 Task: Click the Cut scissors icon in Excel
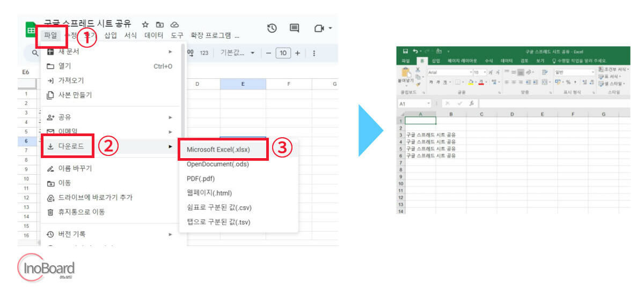418,70
